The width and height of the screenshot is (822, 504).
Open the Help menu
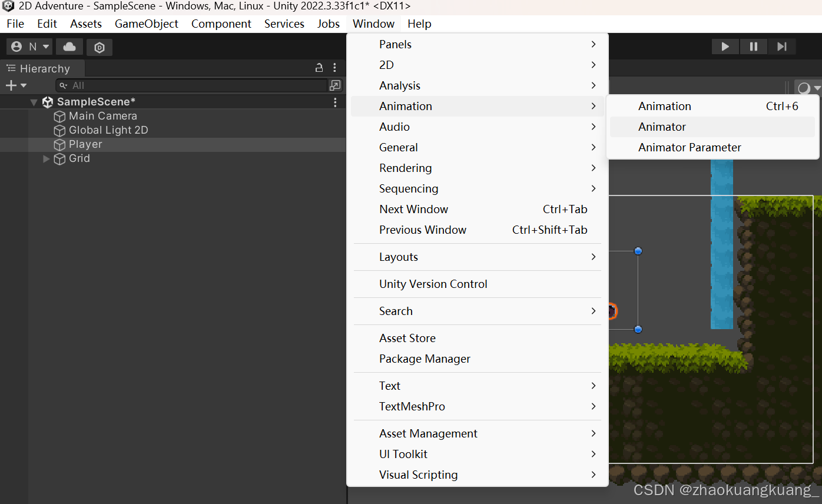coord(419,24)
